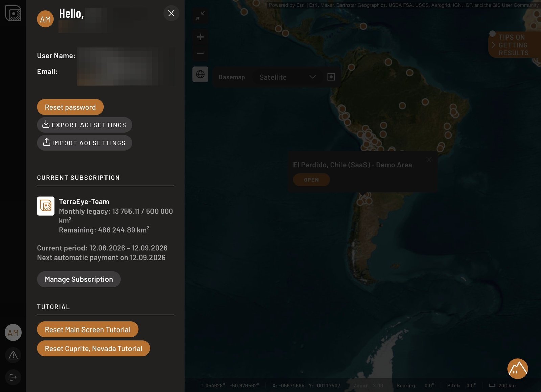The height and width of the screenshot is (392, 541).
Task: Click the Powered by Esri attribution text
Action: point(404,5)
